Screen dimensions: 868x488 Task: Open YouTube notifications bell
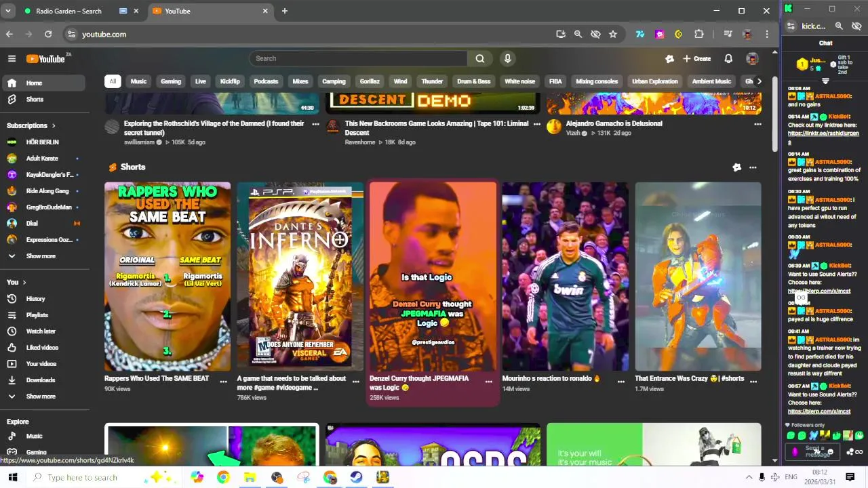[728, 59]
